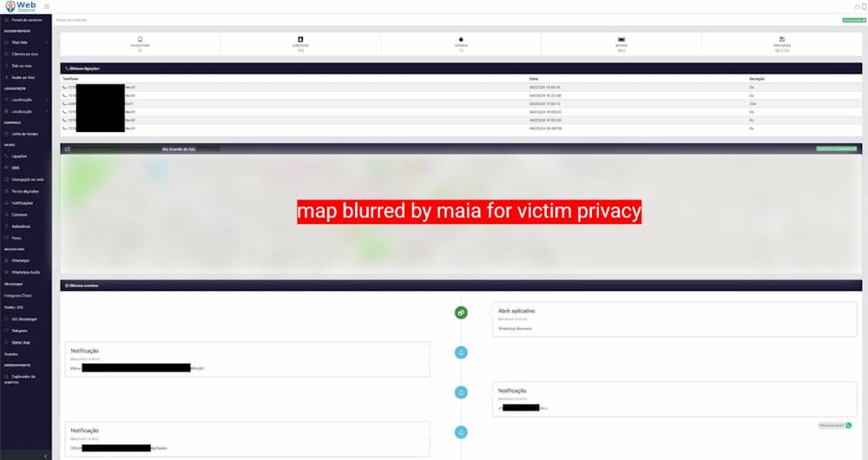Open Telegram in the sidebar
The image size is (868, 460).
(19, 331)
